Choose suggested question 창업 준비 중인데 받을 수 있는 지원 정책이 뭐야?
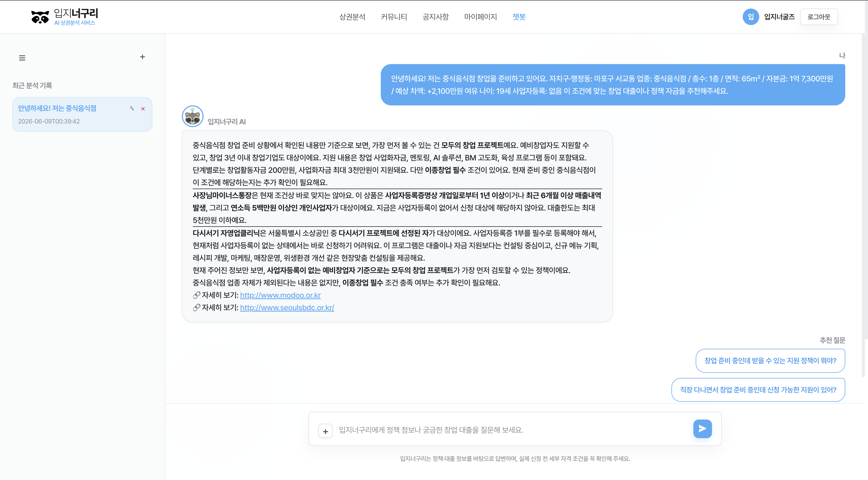Viewport: 868px width, 480px height. click(770, 361)
